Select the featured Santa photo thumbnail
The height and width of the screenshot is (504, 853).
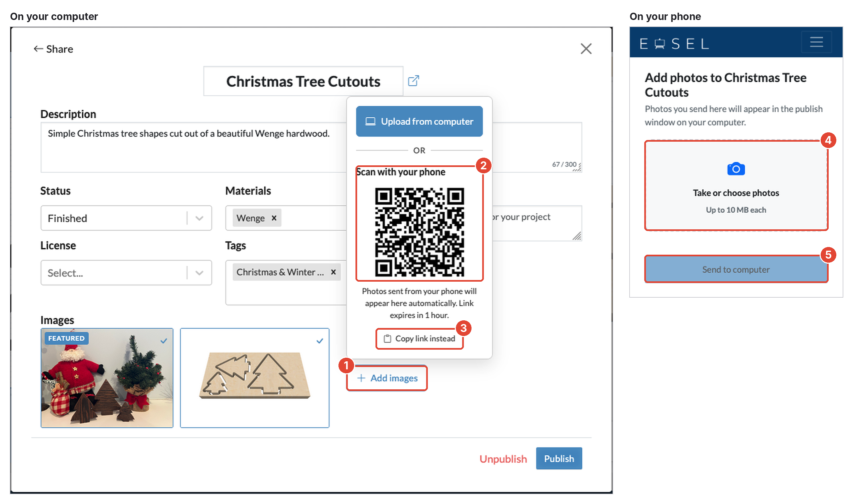click(x=107, y=378)
